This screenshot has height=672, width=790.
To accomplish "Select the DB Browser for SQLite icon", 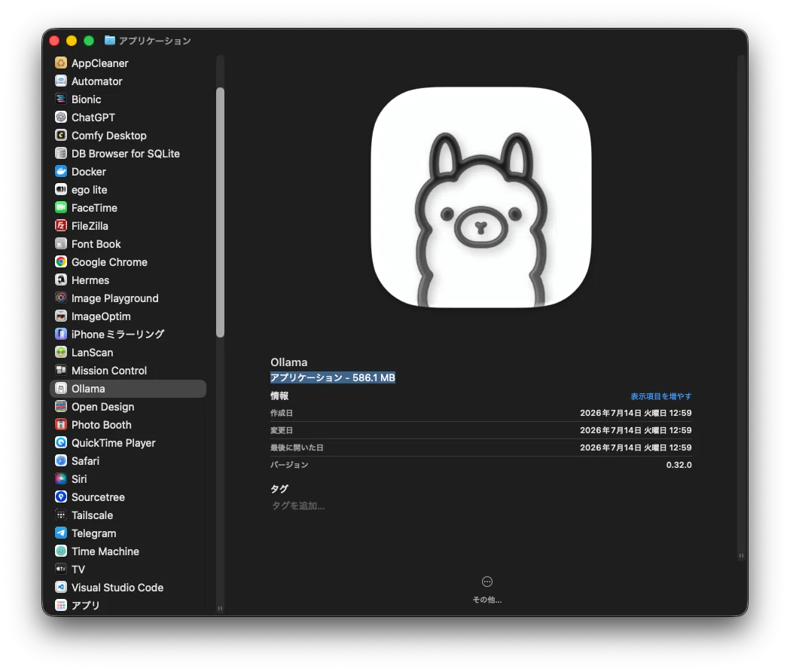I will coord(61,153).
